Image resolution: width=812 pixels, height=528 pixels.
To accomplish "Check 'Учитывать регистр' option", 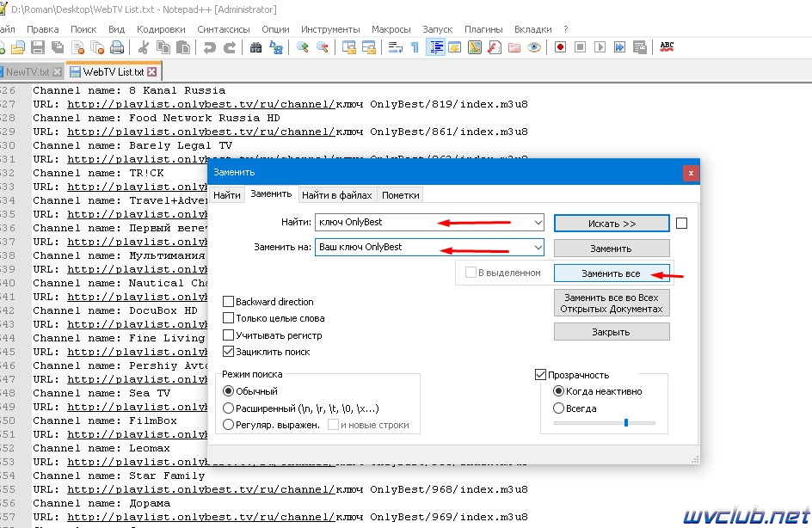I will (228, 335).
